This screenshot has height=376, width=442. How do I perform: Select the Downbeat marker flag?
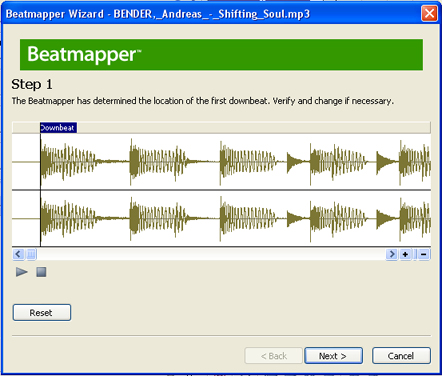58,128
